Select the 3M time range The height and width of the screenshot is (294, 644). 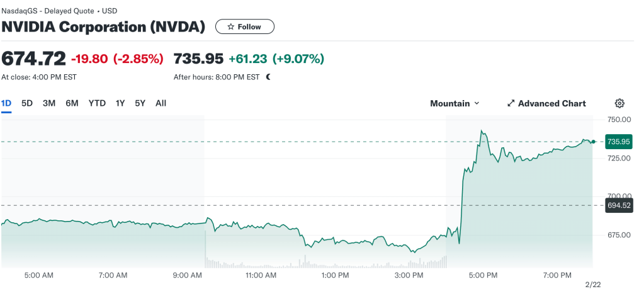49,103
